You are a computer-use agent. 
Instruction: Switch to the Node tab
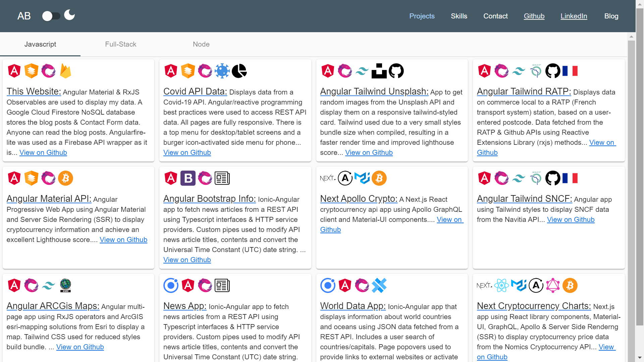(x=201, y=44)
